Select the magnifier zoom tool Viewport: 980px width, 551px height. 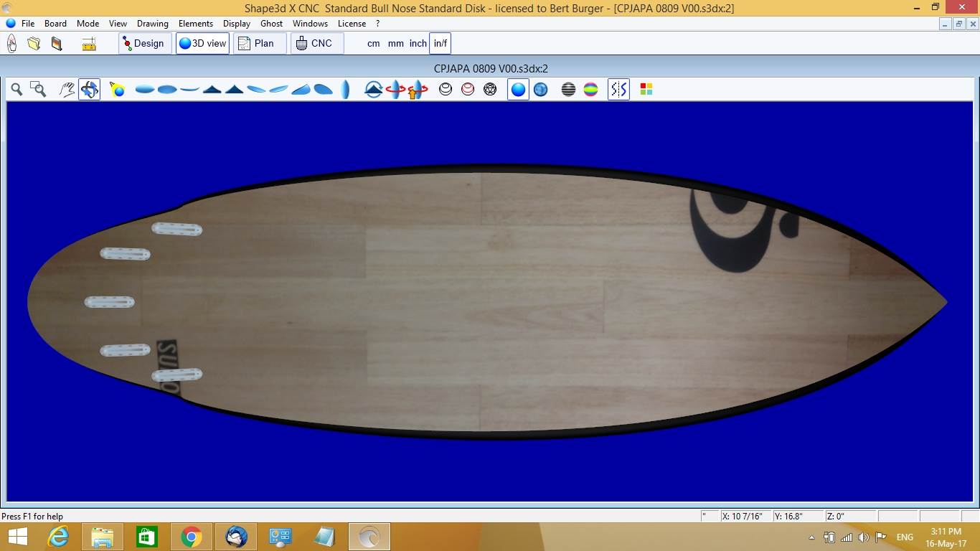(x=17, y=89)
